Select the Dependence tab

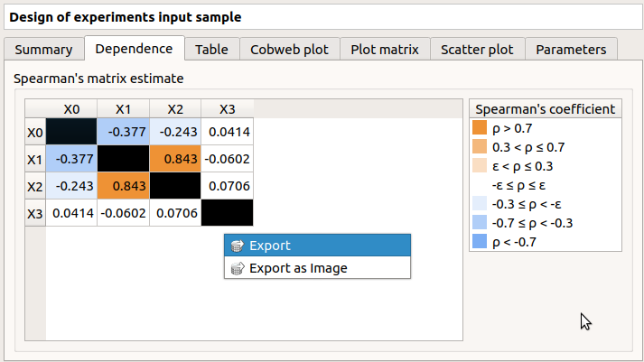point(134,49)
